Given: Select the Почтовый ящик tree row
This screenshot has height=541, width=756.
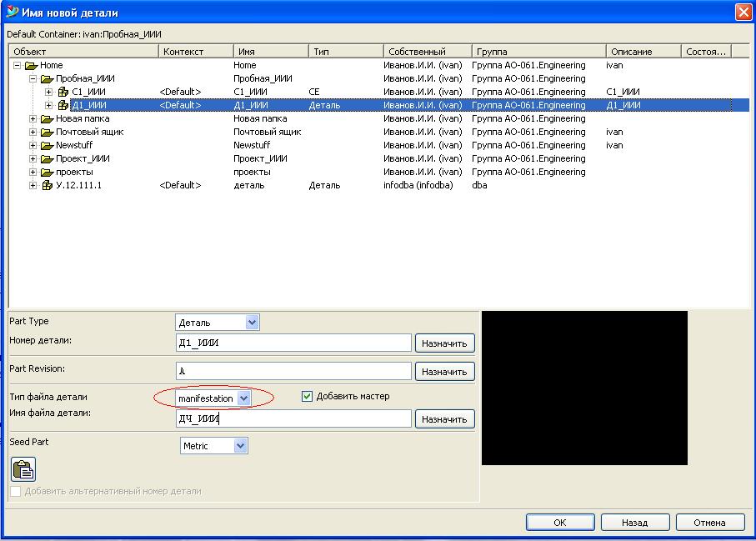Looking at the screenshot, I should tap(379, 132).
